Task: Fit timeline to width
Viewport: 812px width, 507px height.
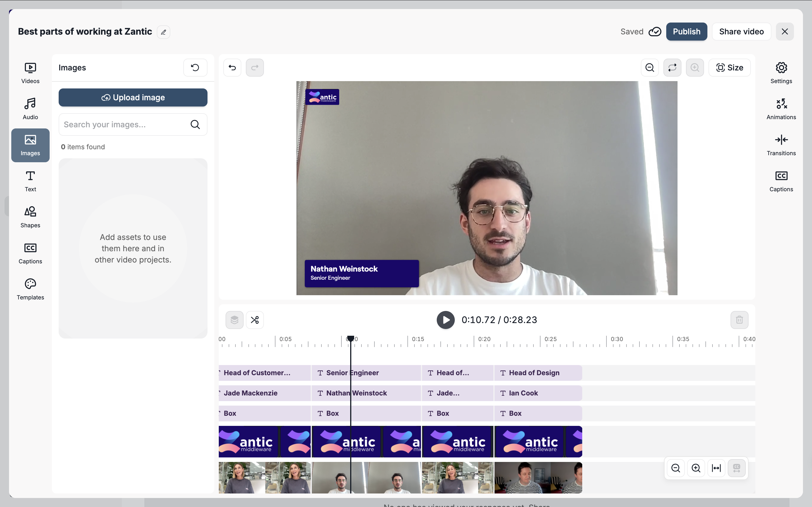Action: tap(716, 468)
